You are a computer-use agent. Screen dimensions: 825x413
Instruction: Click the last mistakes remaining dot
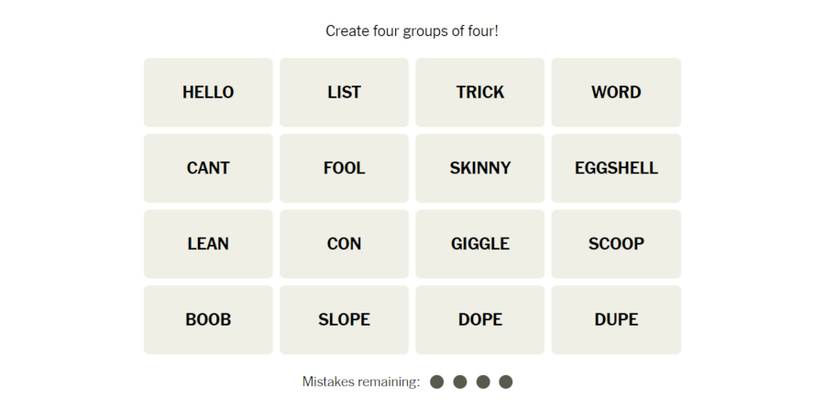point(506,382)
